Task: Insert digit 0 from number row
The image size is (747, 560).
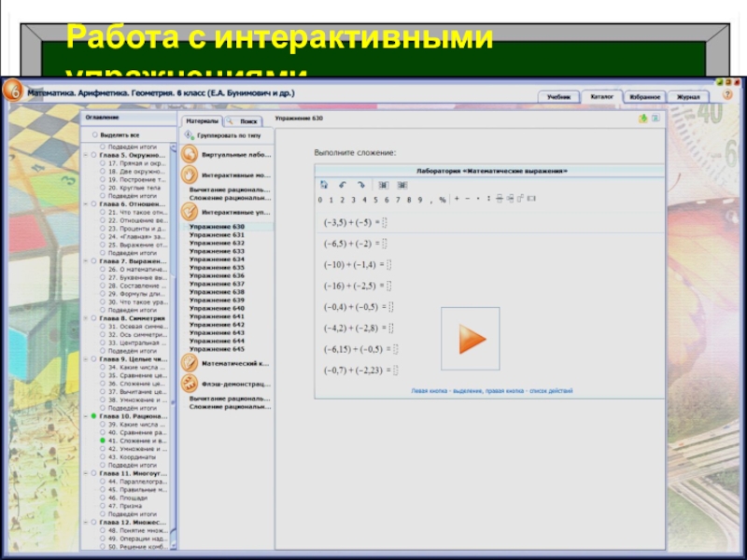Action: click(320, 200)
